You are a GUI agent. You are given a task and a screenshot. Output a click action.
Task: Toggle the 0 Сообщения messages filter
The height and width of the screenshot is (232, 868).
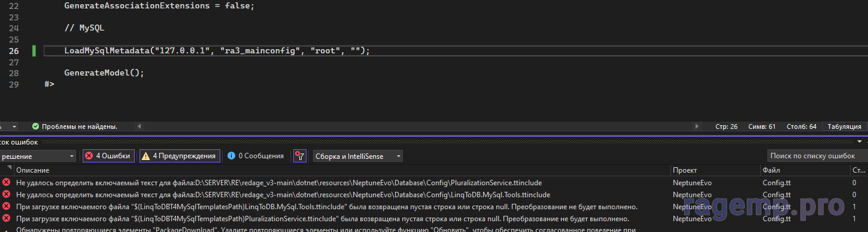[255, 156]
